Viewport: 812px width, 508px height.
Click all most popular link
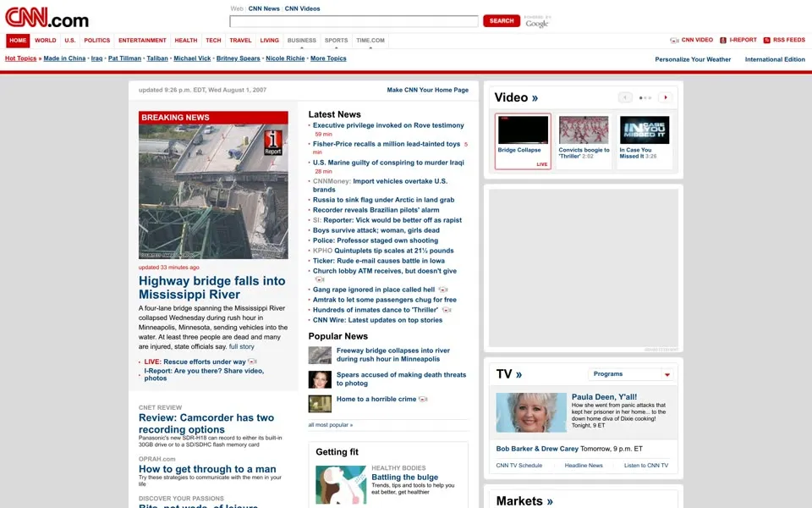(331, 425)
